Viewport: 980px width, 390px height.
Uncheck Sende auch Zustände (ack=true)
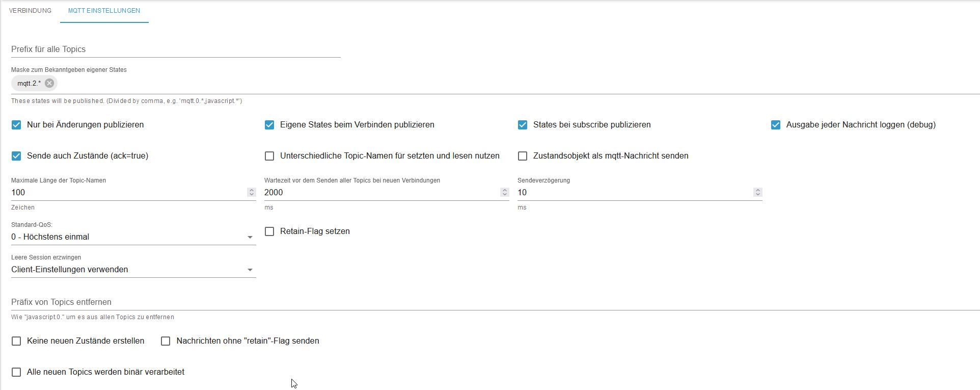point(16,156)
